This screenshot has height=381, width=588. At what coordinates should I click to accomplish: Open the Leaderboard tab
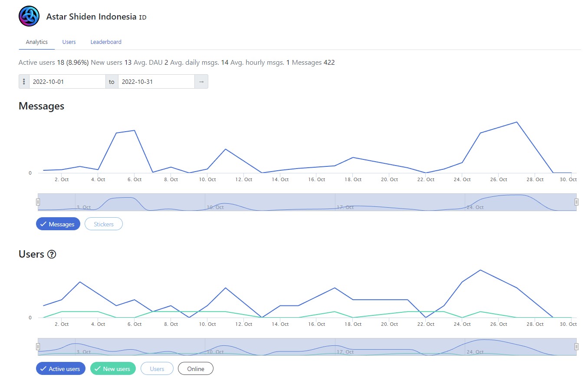coord(105,42)
